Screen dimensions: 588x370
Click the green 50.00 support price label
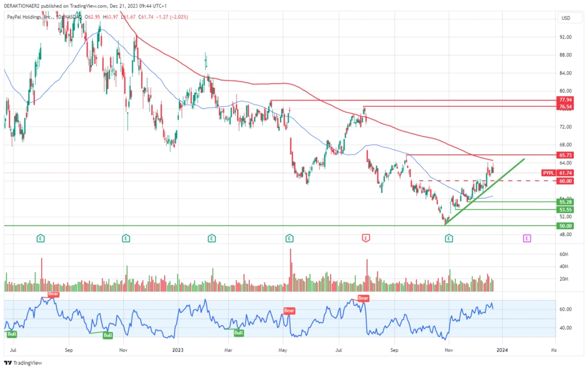(564, 226)
